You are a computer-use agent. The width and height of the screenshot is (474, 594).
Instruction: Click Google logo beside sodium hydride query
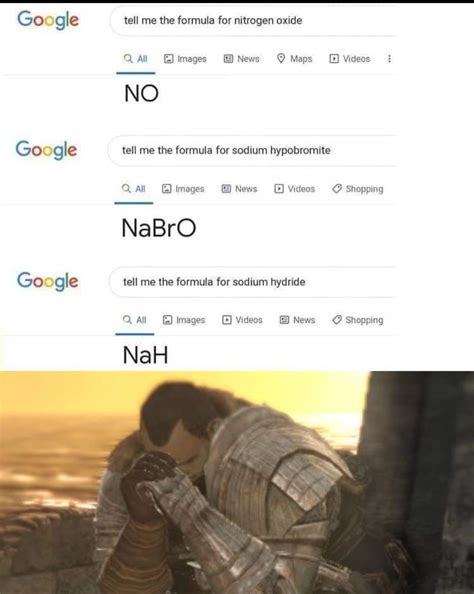click(47, 281)
